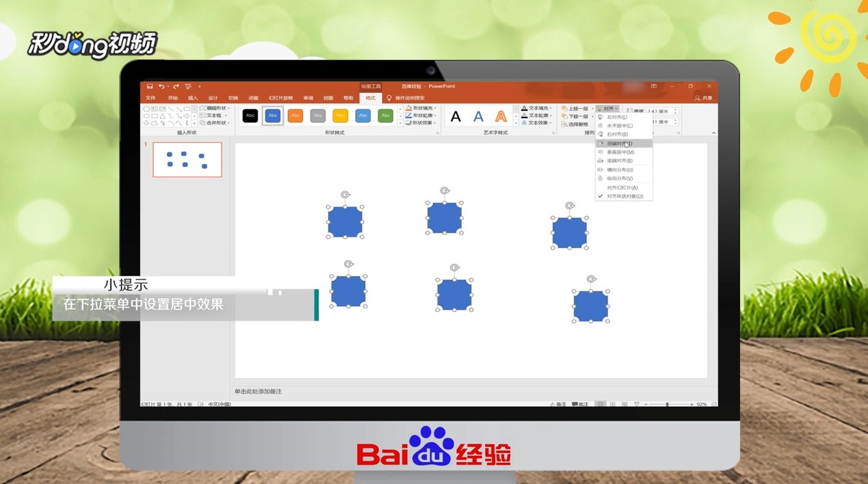Undo the last action
This screenshot has height=484, width=868.
coord(161,87)
